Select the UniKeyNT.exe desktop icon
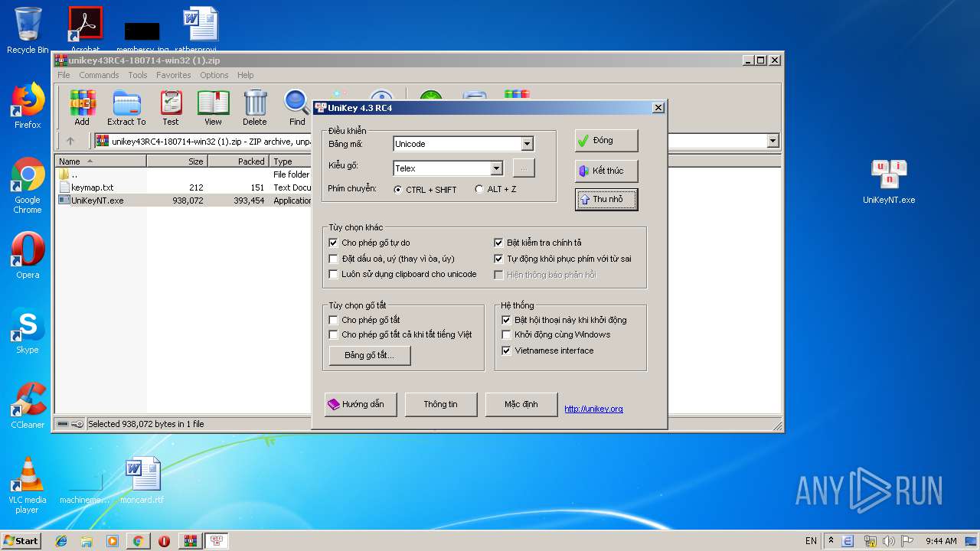 tap(889, 182)
